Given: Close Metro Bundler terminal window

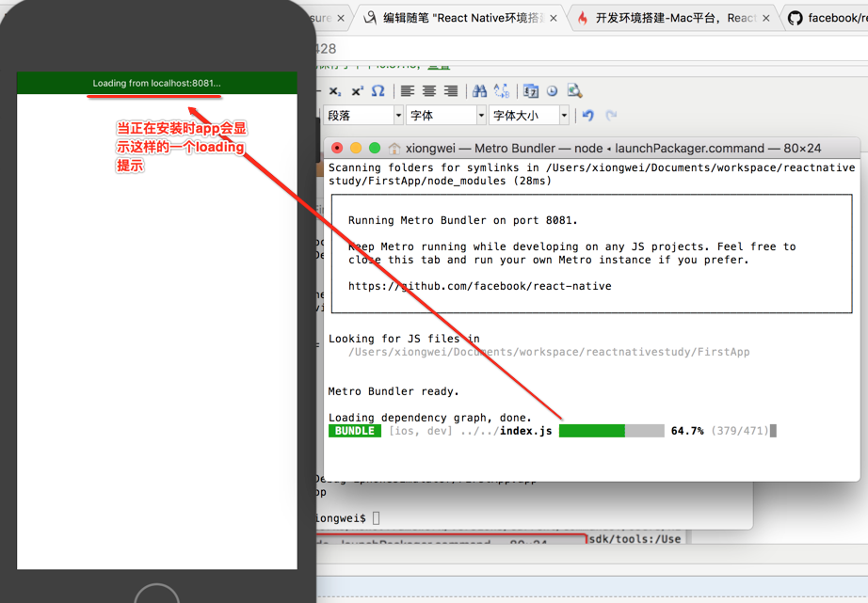Looking at the screenshot, I should 337,149.
